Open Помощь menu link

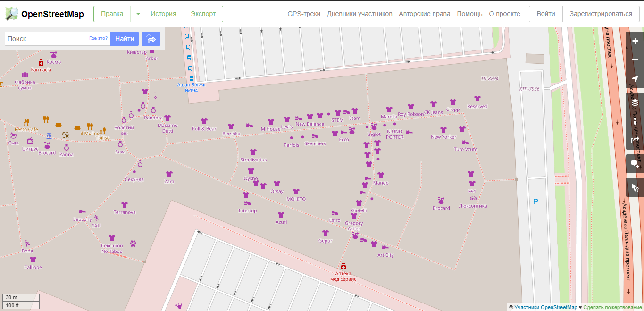coord(469,14)
